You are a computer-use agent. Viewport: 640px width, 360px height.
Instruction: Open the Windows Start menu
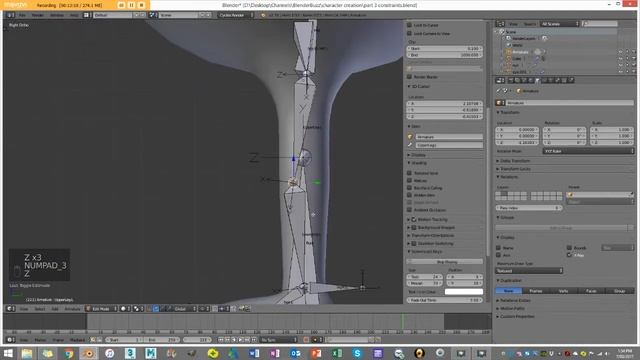[8, 353]
